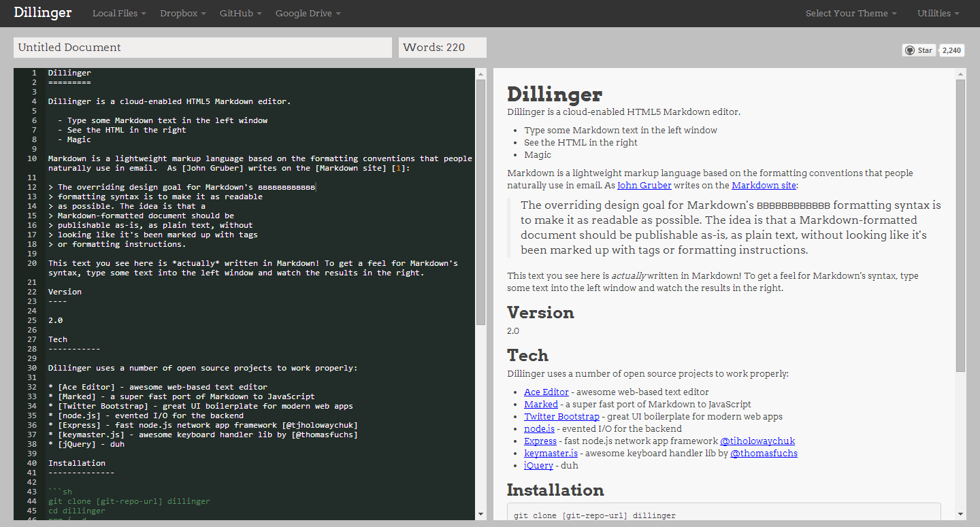Click editor line "- Type some Markdown text in the left window"
This screenshot has width=980, height=527.
click(x=163, y=120)
